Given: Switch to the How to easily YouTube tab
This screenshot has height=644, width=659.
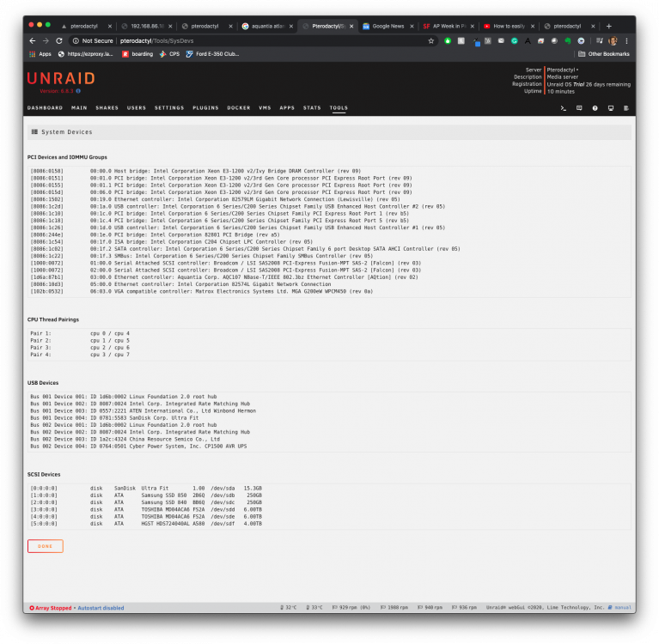Looking at the screenshot, I should [509, 26].
